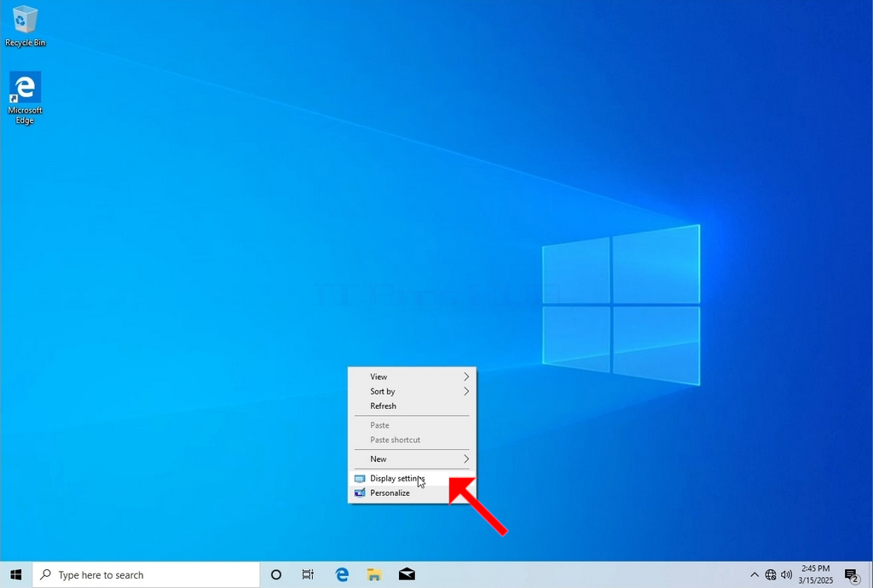Screen dimensions: 873x588
Task: Open the Windows Start menu
Action: 15,574
